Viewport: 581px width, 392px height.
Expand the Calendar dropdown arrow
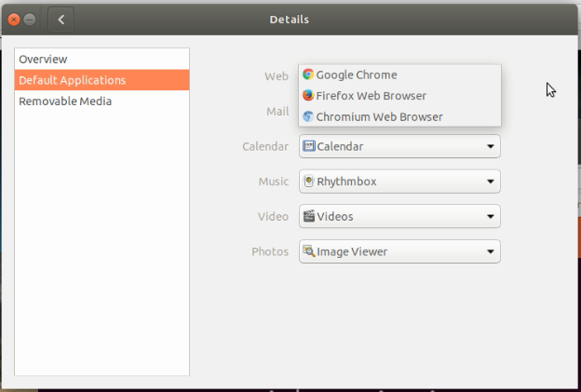490,146
